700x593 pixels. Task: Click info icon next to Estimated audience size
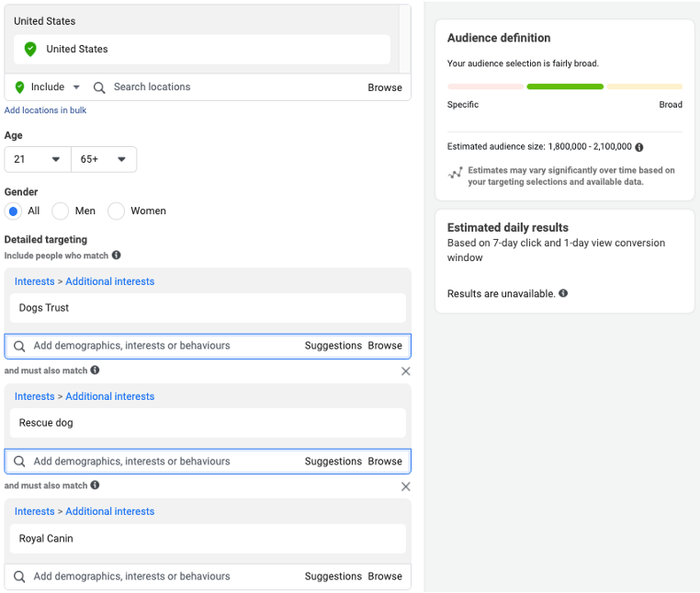(639, 147)
